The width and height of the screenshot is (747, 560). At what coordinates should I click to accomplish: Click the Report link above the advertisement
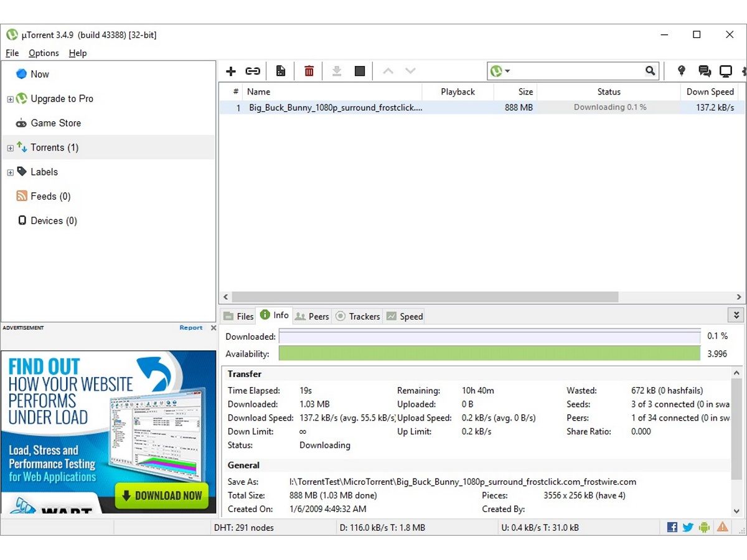[x=191, y=328]
